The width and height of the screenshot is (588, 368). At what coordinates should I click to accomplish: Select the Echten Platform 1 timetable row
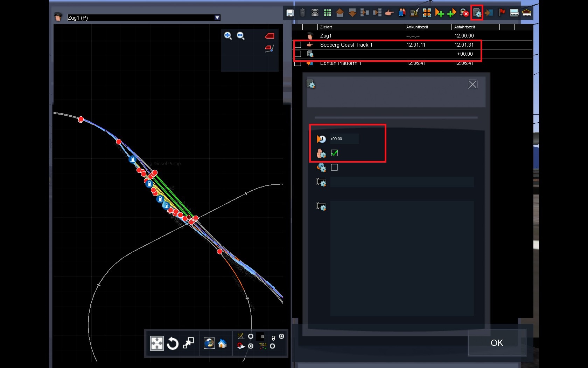(340, 63)
